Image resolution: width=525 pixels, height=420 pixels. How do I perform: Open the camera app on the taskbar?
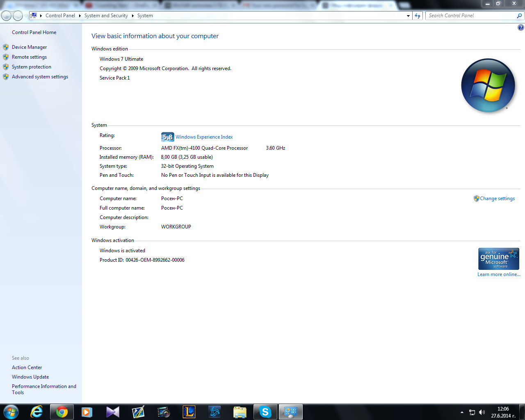164,412
